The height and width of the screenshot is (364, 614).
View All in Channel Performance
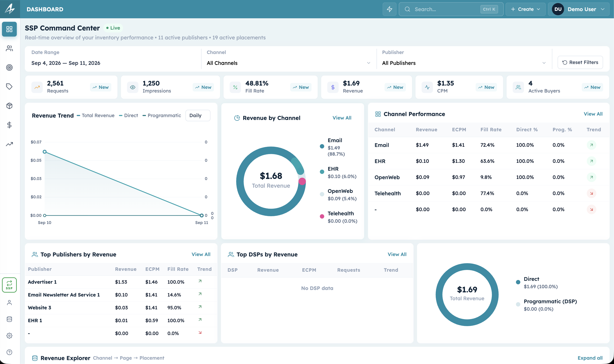[x=593, y=114]
